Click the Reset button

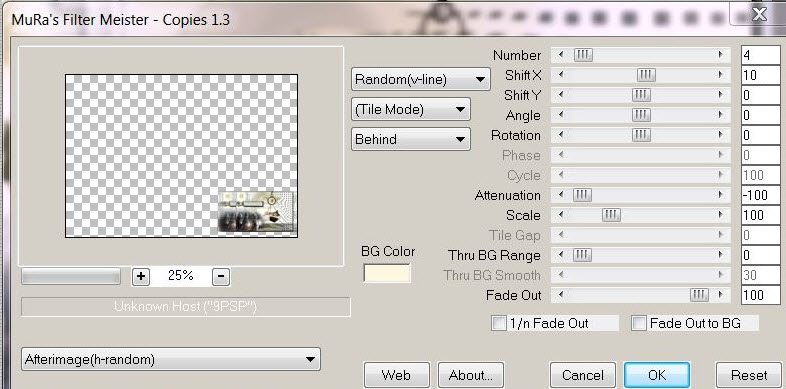pos(749,375)
